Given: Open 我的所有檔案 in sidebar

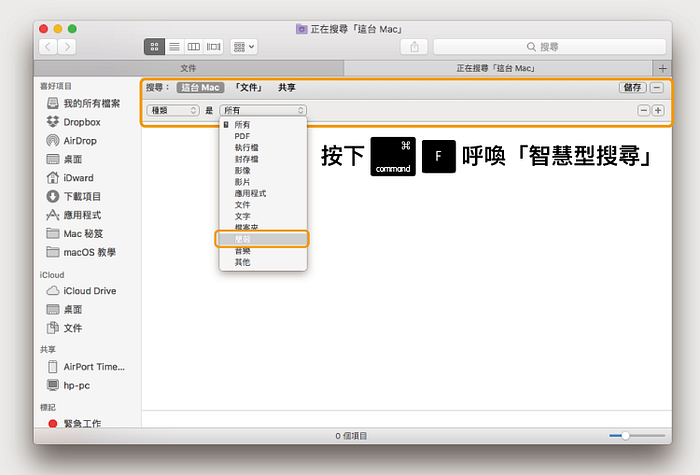Looking at the screenshot, I should tap(83, 104).
